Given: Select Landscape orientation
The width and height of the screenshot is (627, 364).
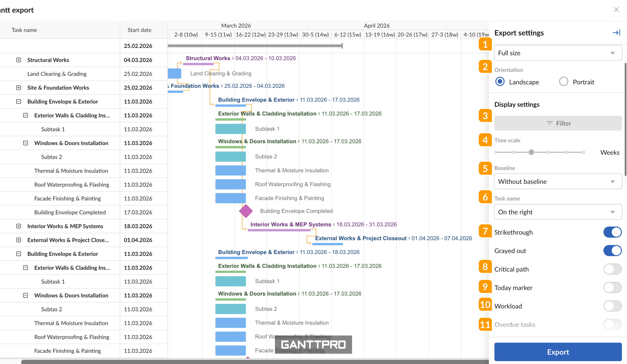Looking at the screenshot, I should (x=500, y=82).
